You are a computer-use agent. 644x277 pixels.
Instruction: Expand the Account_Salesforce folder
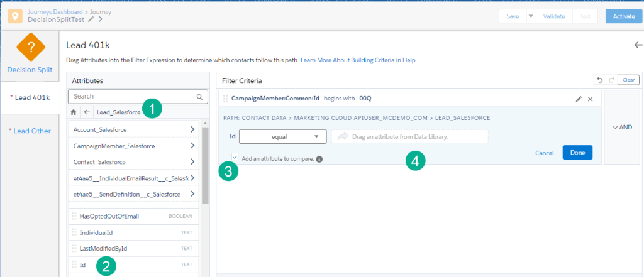[192, 129]
